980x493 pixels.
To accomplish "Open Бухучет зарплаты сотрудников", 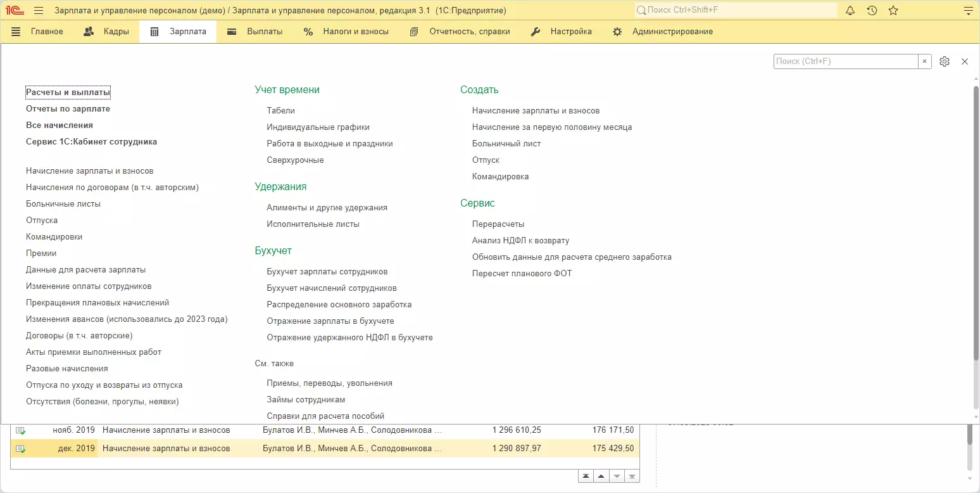I will point(327,272).
